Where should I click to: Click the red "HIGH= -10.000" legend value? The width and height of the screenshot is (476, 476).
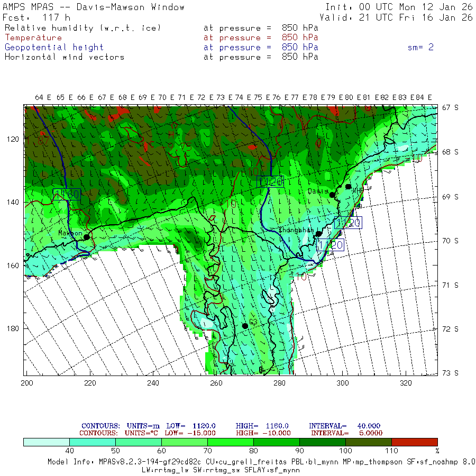point(263,433)
